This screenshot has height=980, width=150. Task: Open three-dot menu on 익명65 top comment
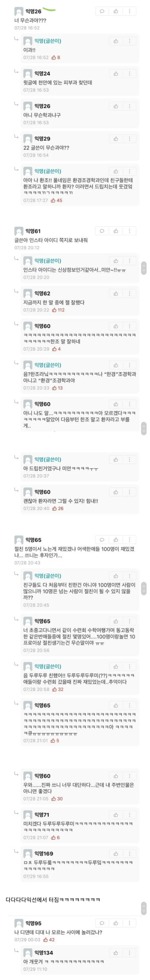(129, 540)
